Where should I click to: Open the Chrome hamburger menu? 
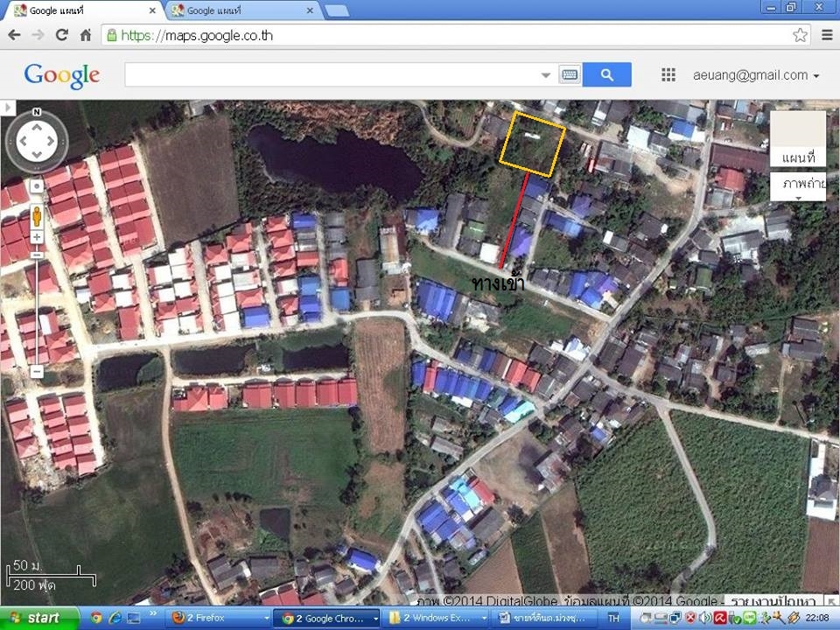827,35
